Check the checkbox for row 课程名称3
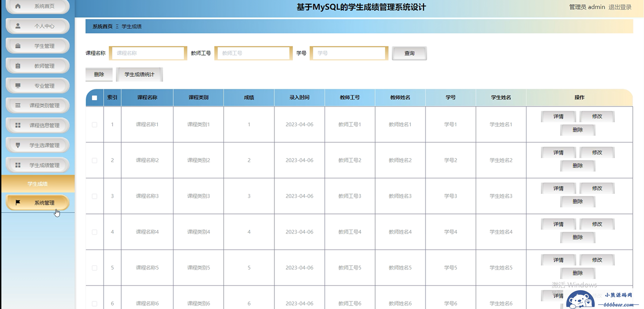The width and height of the screenshot is (644, 309). pos(94,196)
